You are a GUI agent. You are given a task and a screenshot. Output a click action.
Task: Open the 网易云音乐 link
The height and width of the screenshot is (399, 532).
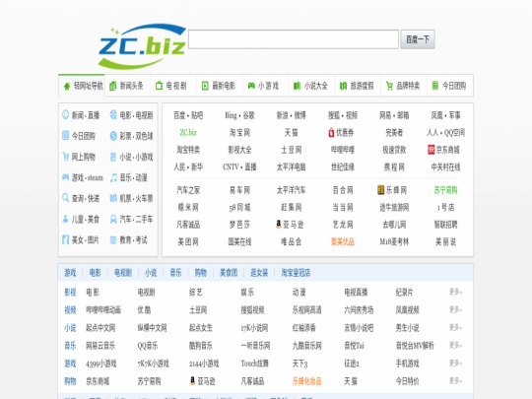coord(100,346)
